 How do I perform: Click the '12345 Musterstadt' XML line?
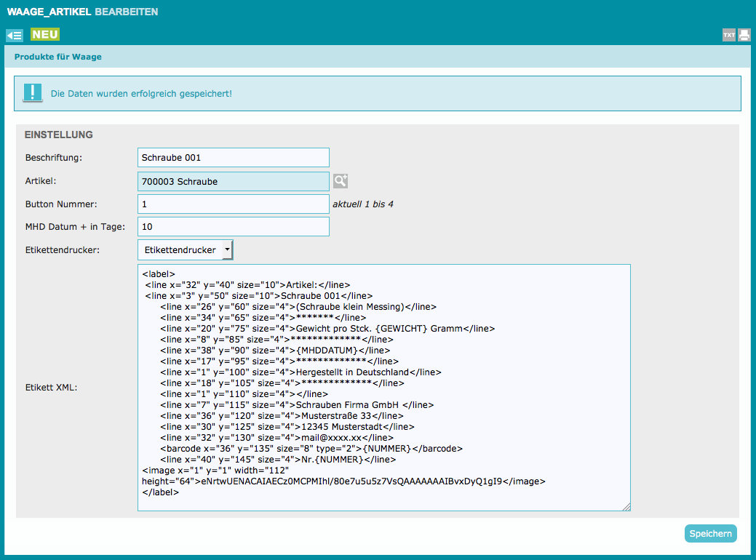click(287, 427)
